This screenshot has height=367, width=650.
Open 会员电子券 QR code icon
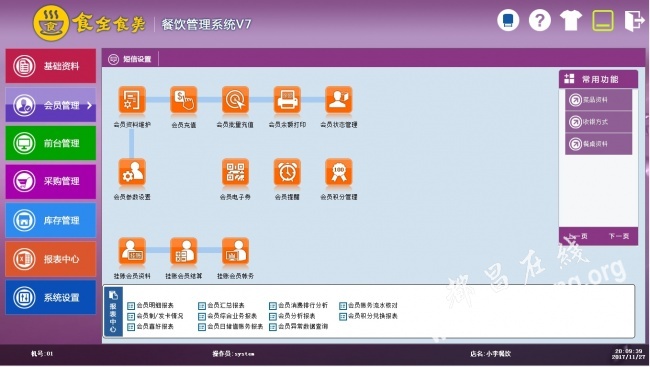pyautogui.click(x=235, y=172)
